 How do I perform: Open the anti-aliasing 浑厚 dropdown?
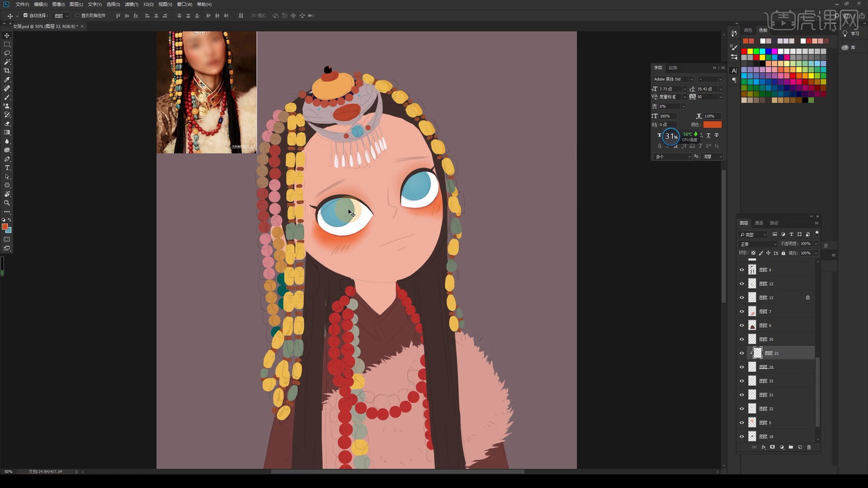[x=712, y=157]
